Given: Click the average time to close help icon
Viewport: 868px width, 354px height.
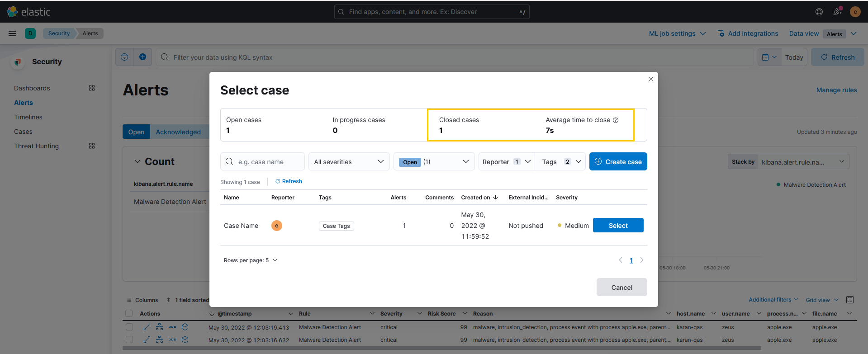Looking at the screenshot, I should coord(616,120).
